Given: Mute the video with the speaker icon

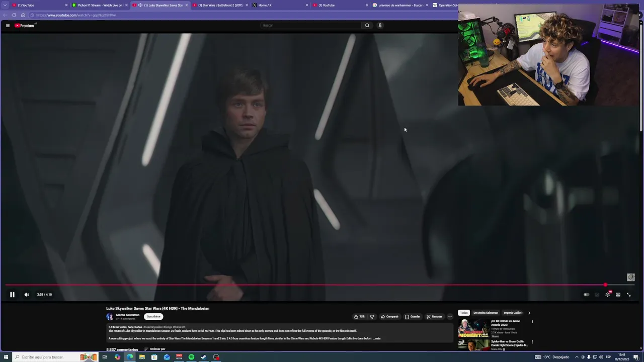Looking at the screenshot, I should click(x=27, y=295).
